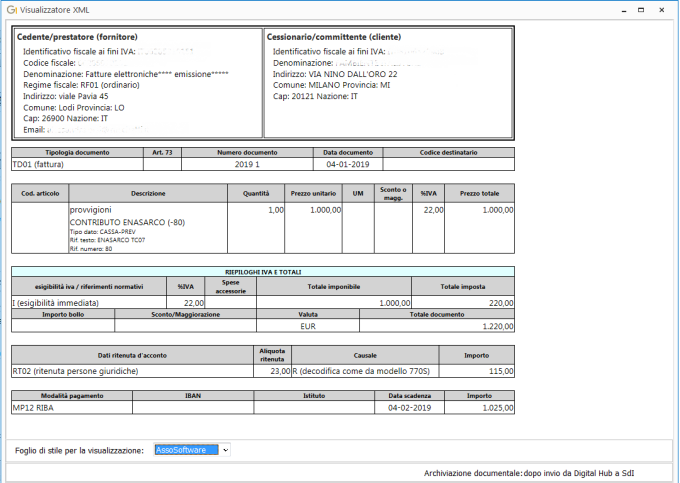680x483 pixels.
Task: Click the 'Dati ritenuta d'acconto' header
Action: (x=132, y=355)
